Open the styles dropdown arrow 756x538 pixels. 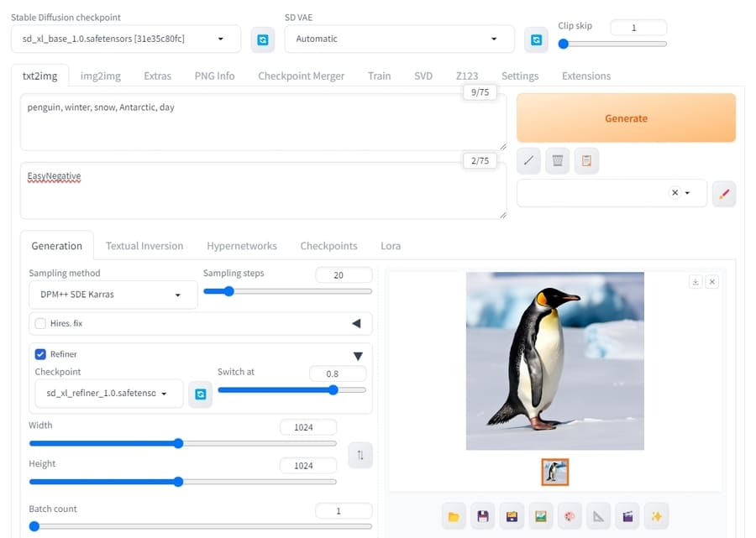687,193
